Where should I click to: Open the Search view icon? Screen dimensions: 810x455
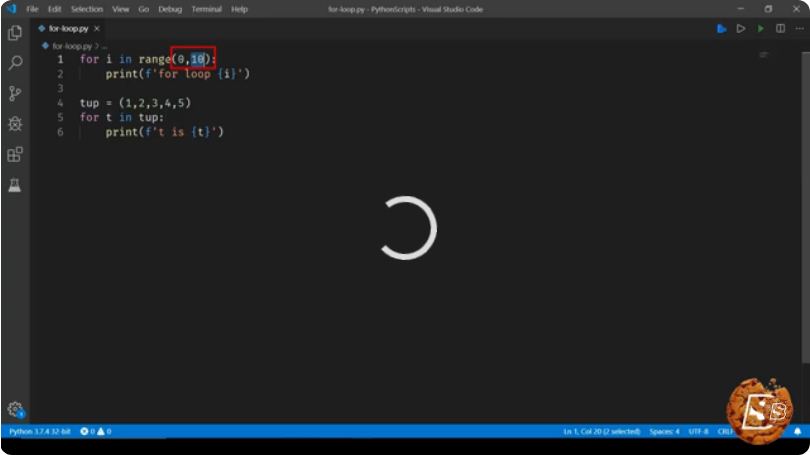tap(15, 63)
